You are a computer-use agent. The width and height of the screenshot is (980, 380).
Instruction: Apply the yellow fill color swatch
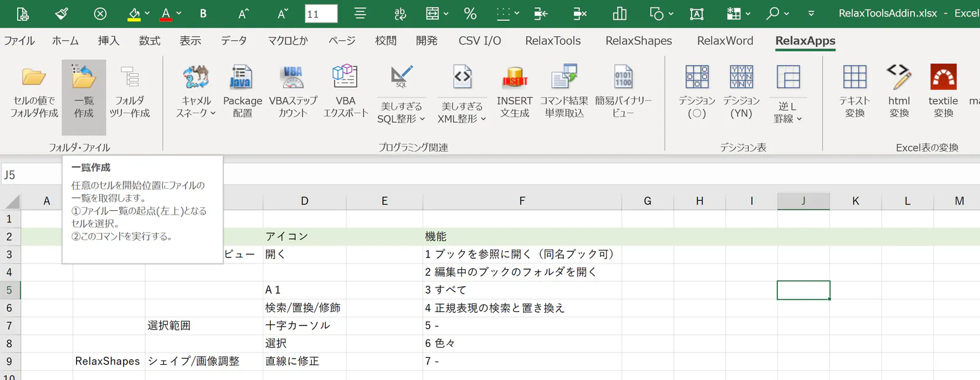pos(134,14)
